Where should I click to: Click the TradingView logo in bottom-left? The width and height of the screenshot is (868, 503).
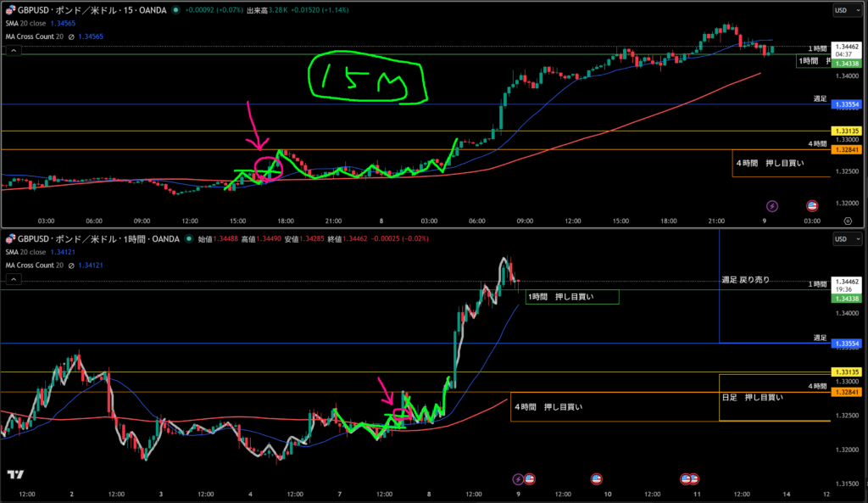(15, 475)
